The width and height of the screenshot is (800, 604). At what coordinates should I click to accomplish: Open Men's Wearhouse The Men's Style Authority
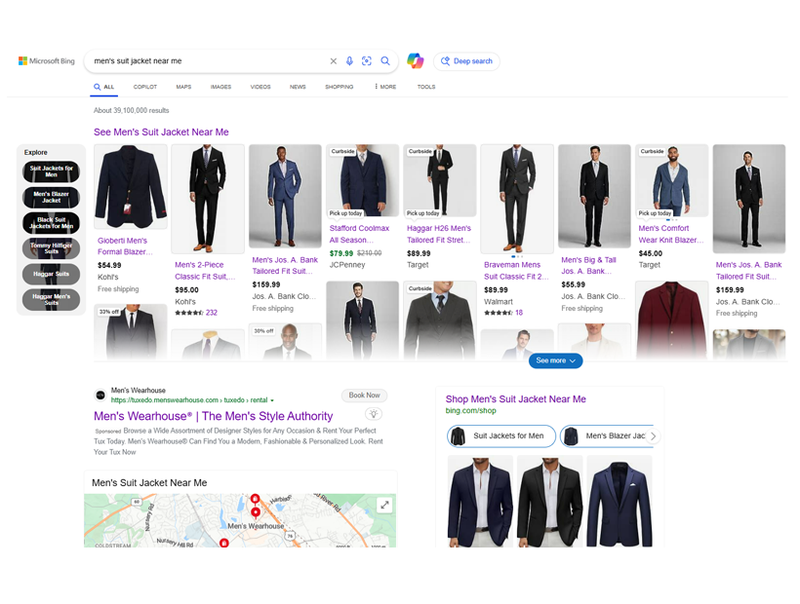(213, 416)
